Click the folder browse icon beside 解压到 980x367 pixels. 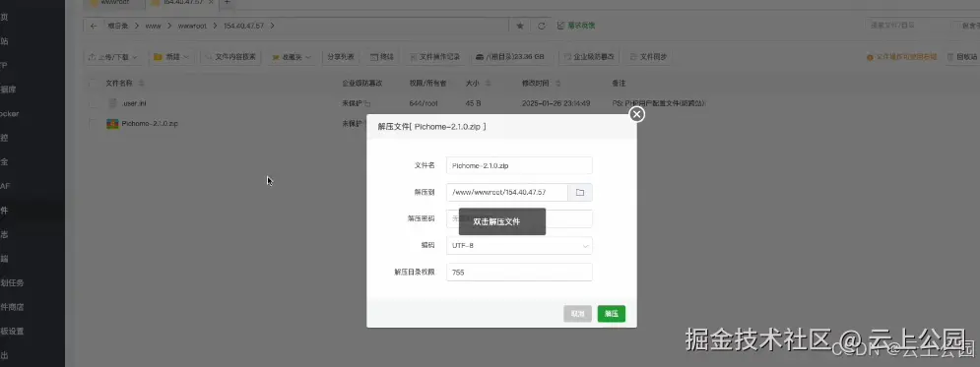[x=580, y=192]
